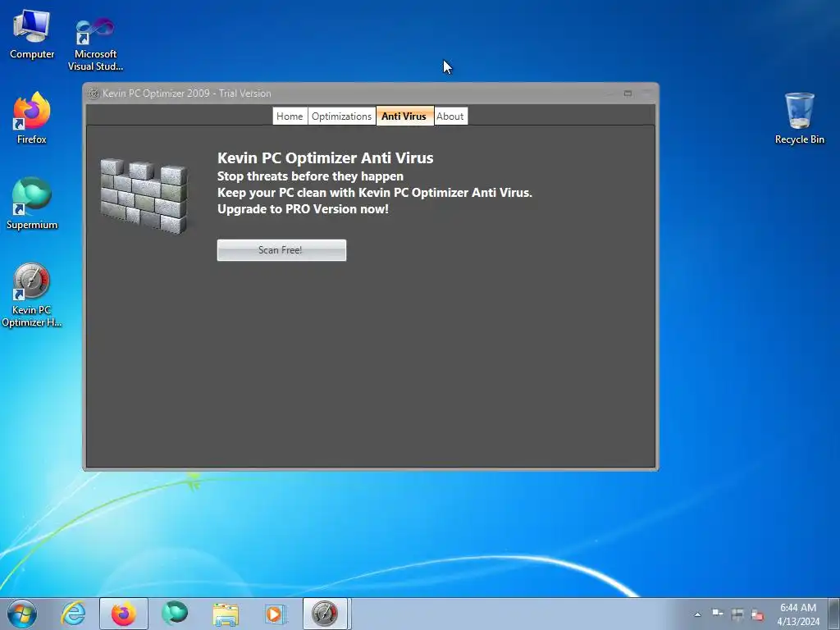Select the Anti Virus tab
Viewport: 840px width, 630px height.
pyautogui.click(x=404, y=116)
